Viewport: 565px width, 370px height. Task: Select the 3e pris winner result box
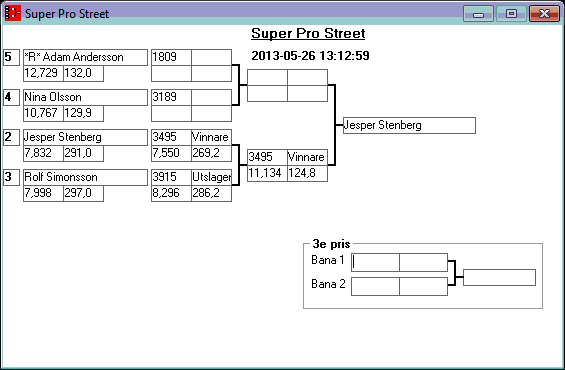499,277
